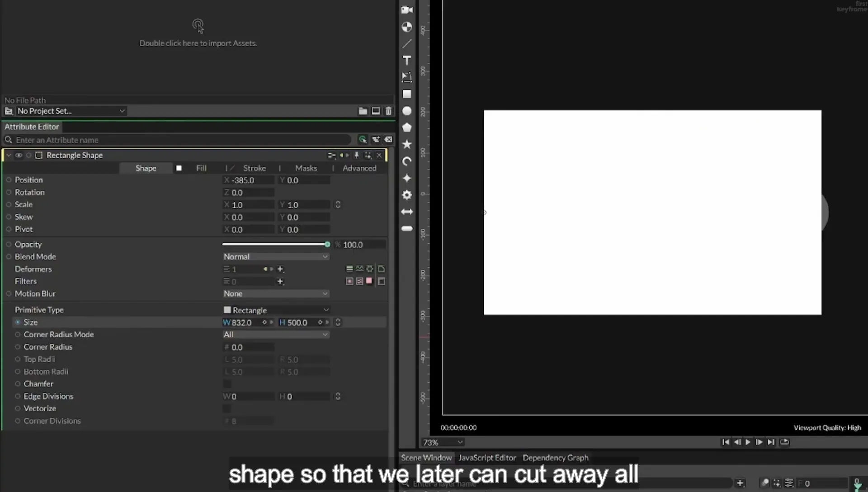
Task: Switch to the Masks tab
Action: 306,168
